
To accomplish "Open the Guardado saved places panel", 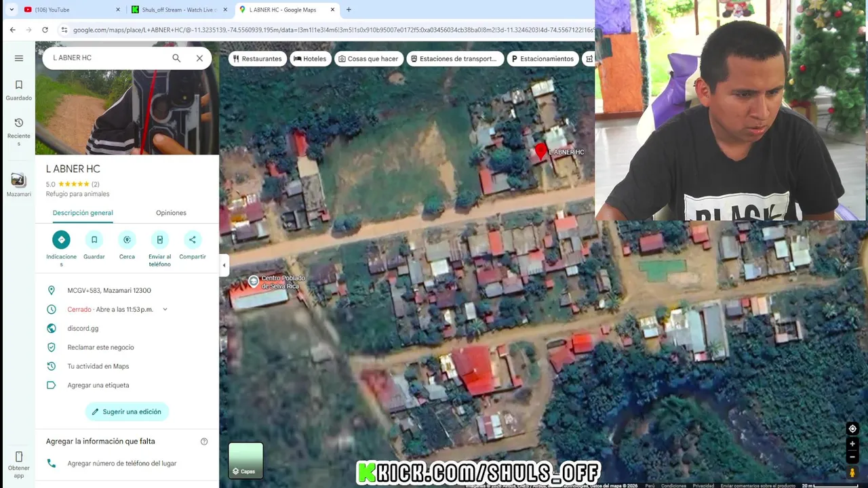I will pos(19,89).
